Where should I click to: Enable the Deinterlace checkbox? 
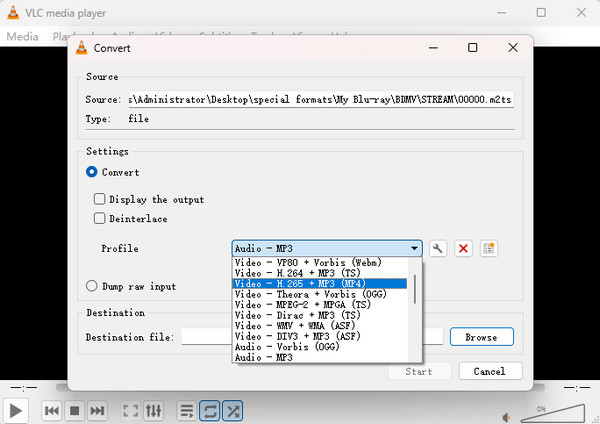(99, 219)
